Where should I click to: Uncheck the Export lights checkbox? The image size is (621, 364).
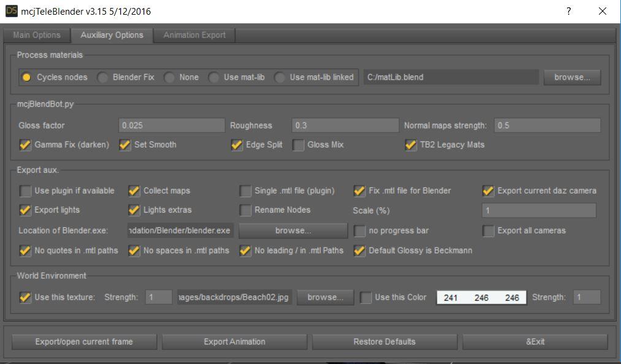25,210
